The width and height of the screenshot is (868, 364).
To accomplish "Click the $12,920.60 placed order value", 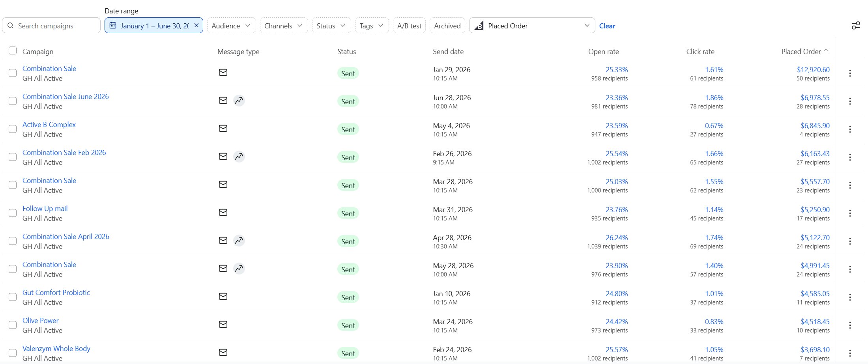I will (813, 70).
